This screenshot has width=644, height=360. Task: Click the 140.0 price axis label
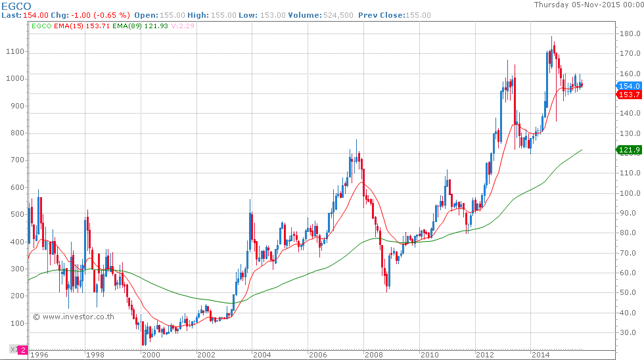click(630, 113)
